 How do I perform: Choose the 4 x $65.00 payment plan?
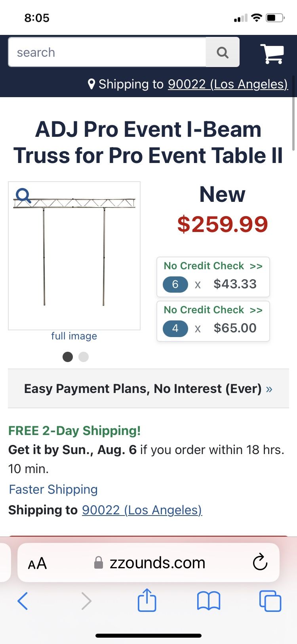(213, 321)
